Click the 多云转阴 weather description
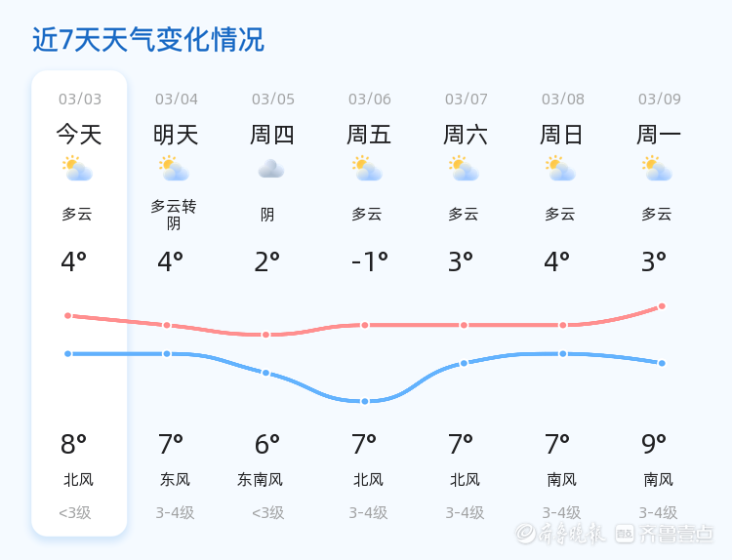The width and height of the screenshot is (732, 560). pos(175,215)
